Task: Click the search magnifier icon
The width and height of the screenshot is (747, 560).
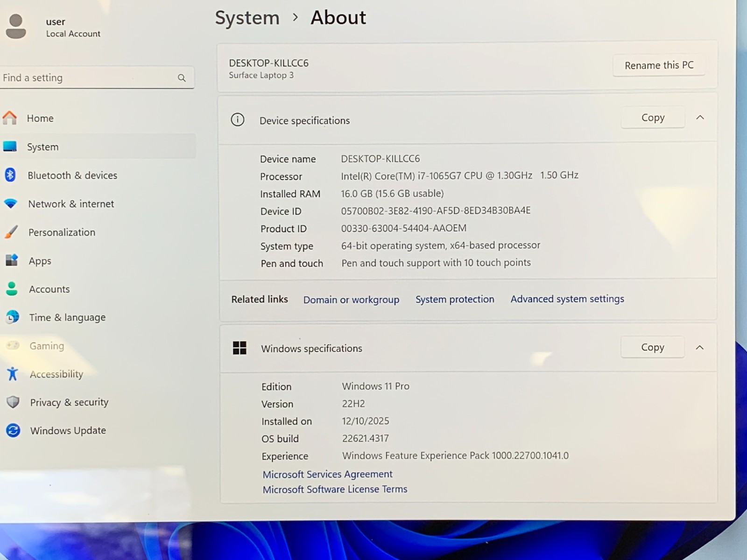Action: tap(182, 78)
